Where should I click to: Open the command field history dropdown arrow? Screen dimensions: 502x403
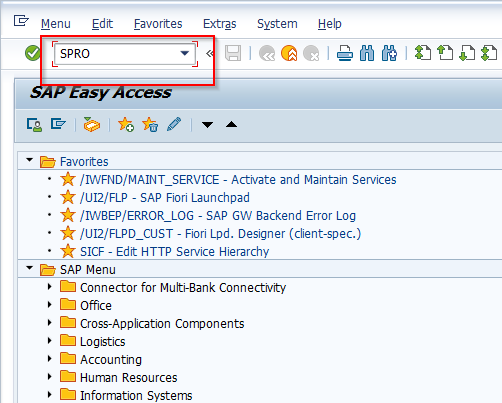tap(185, 53)
